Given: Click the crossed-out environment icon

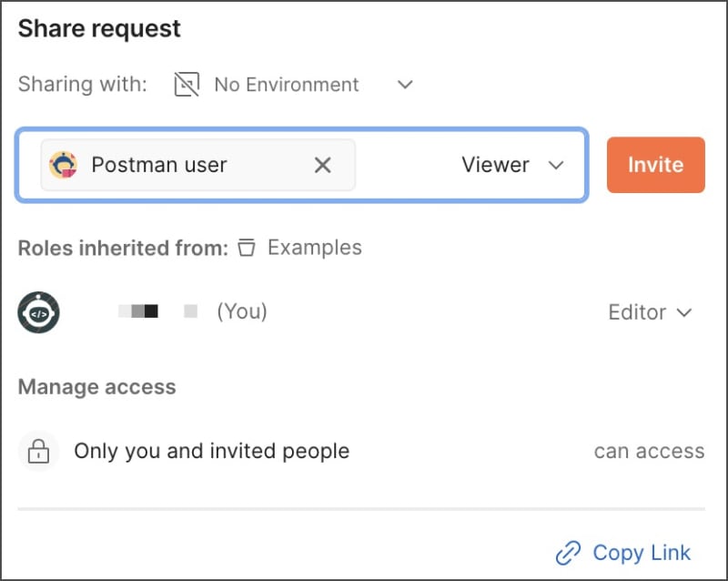Looking at the screenshot, I should (x=185, y=84).
